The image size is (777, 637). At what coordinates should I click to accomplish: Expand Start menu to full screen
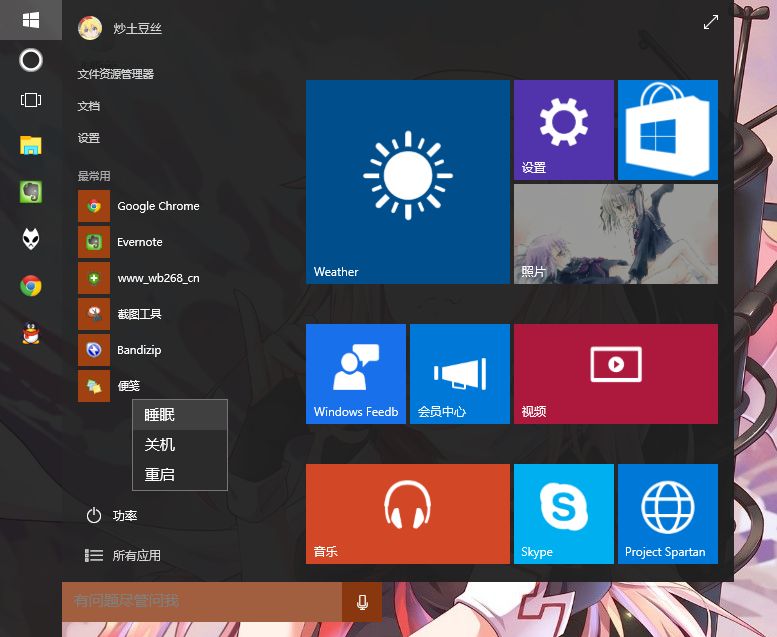tap(710, 22)
